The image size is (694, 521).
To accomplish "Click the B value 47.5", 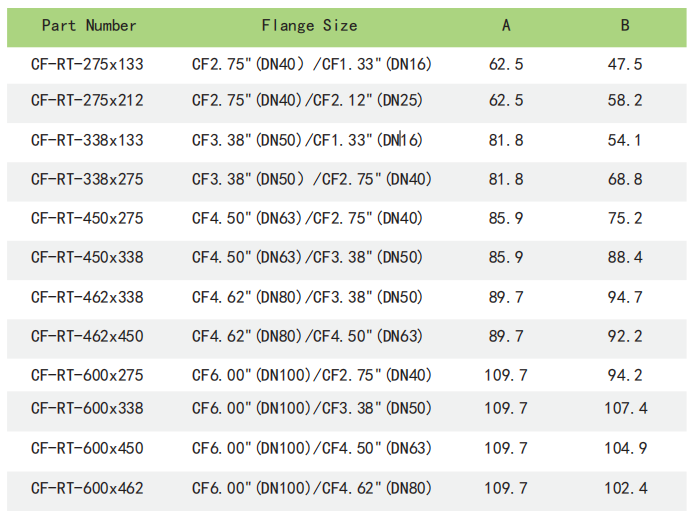I will coord(625,64).
